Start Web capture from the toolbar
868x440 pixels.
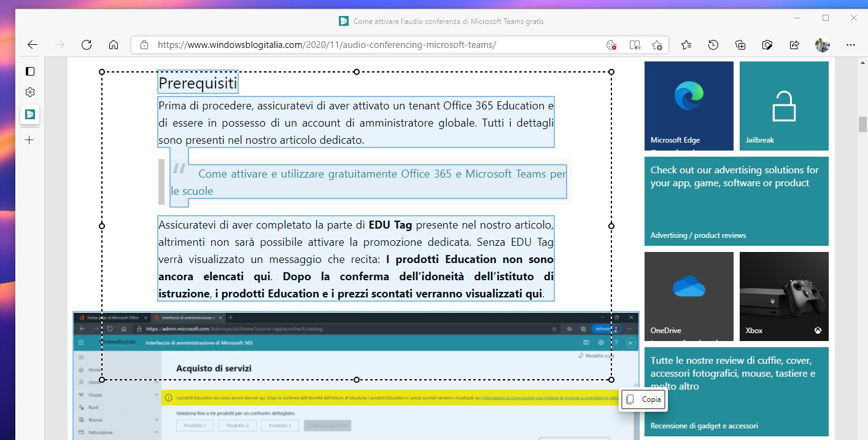pyautogui.click(x=767, y=45)
